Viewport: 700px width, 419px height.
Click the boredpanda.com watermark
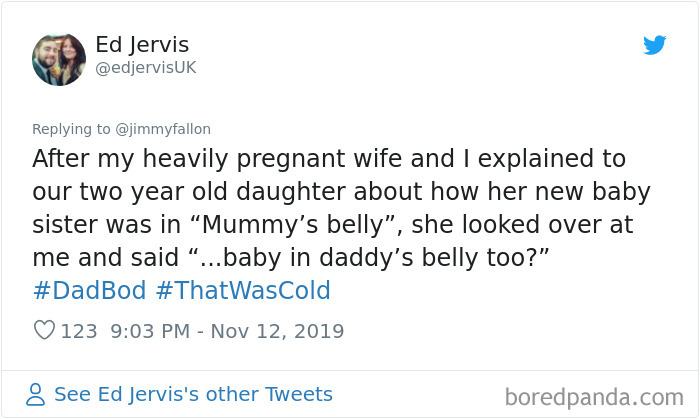(x=592, y=396)
